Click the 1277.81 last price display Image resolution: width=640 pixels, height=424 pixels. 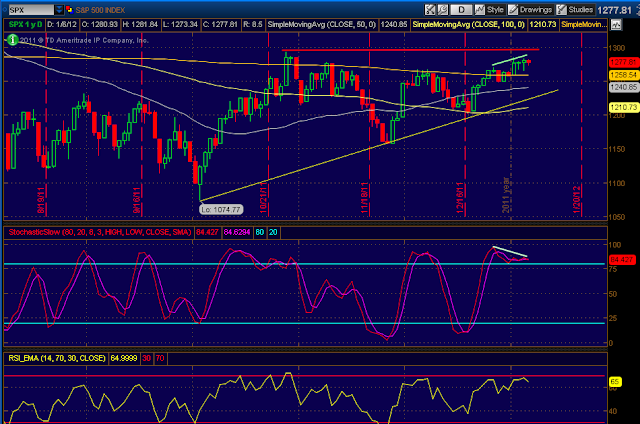[x=615, y=10]
